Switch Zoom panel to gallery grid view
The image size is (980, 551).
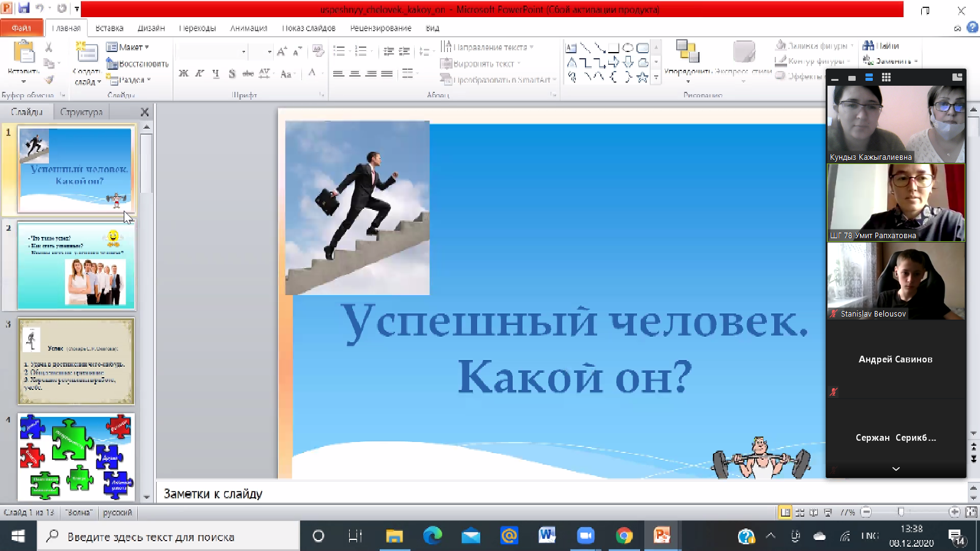[x=886, y=77]
